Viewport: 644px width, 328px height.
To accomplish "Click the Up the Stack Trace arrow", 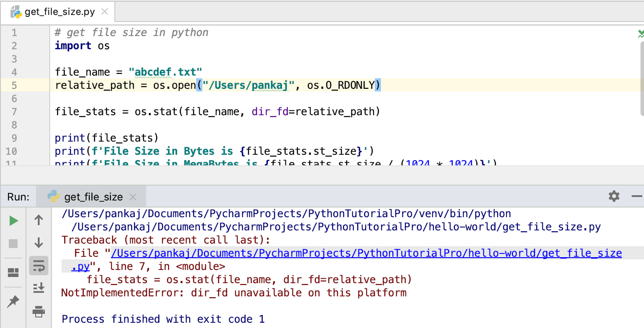I will [x=39, y=220].
